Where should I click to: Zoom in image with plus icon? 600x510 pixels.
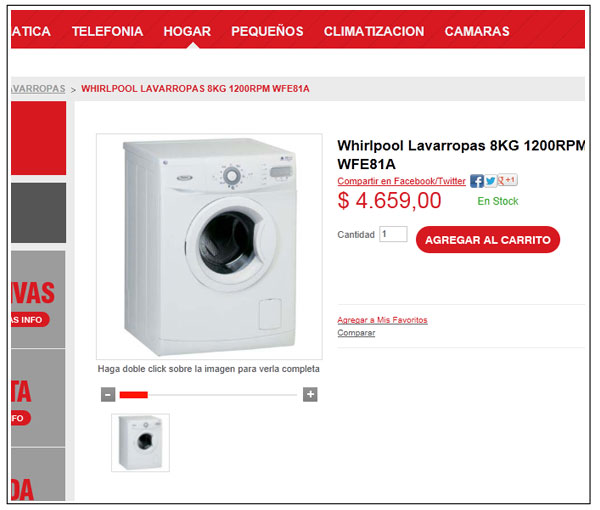pos(310,394)
